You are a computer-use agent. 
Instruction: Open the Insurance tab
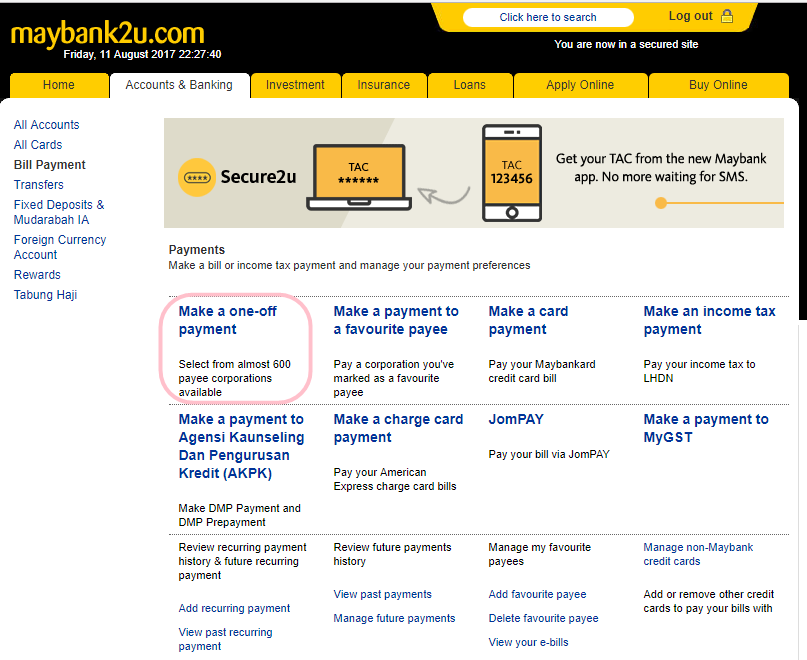pos(384,85)
